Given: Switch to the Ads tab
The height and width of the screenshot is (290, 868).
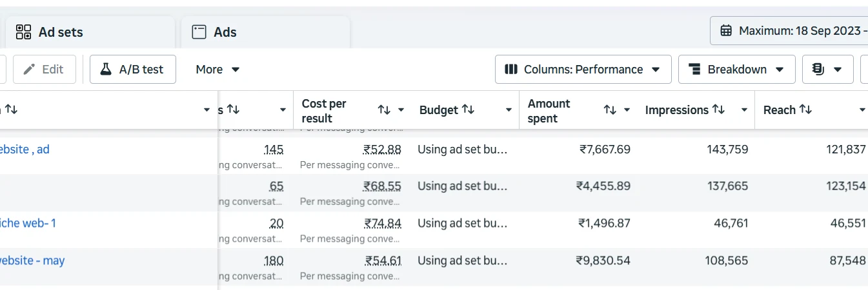Looking at the screenshot, I should [266, 32].
